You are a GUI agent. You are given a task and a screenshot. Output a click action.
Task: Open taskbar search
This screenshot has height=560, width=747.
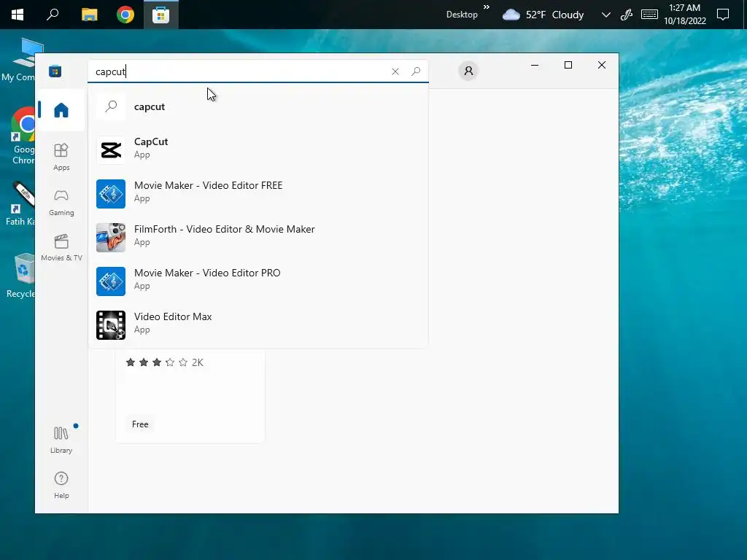coord(53,15)
